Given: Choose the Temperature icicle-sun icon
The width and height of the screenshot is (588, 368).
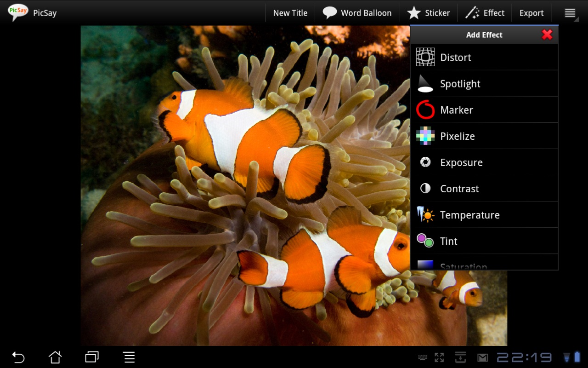Looking at the screenshot, I should click(x=425, y=215).
